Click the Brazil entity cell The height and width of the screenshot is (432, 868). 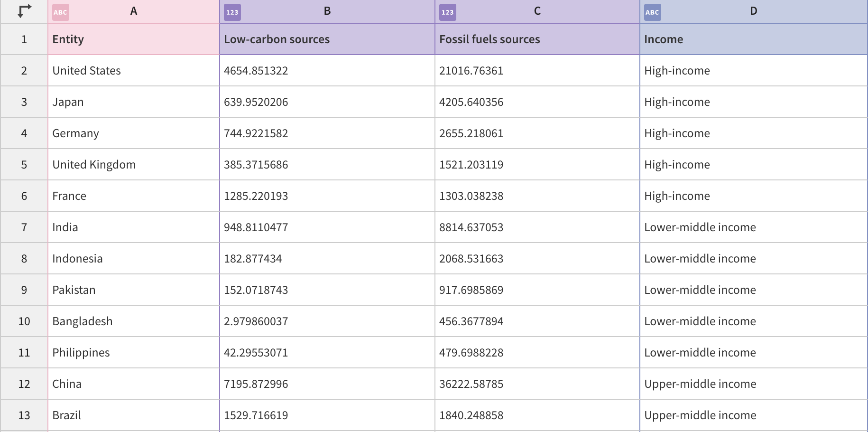[x=134, y=415]
